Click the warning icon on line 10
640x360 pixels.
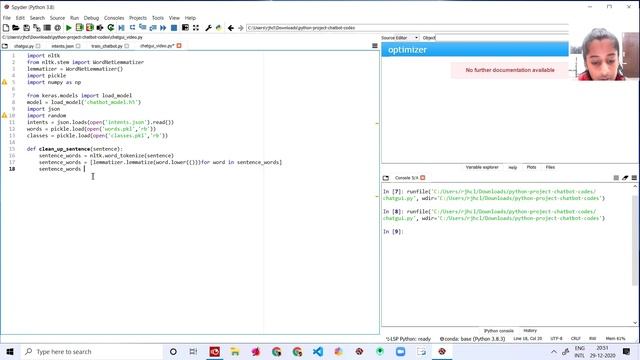tap(4, 116)
